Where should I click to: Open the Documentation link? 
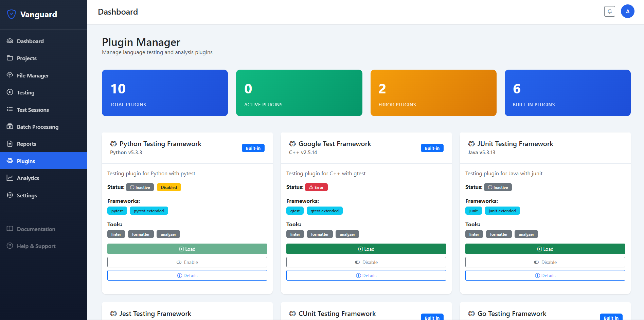coord(36,229)
